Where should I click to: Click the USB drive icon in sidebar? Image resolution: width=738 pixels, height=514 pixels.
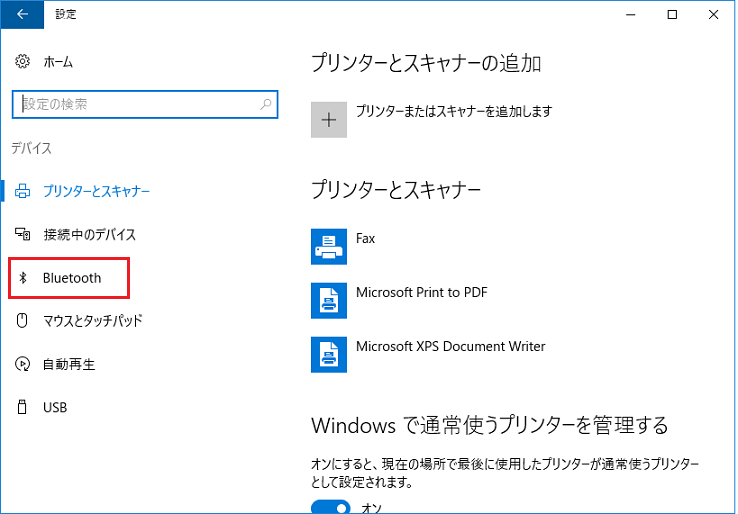point(22,407)
